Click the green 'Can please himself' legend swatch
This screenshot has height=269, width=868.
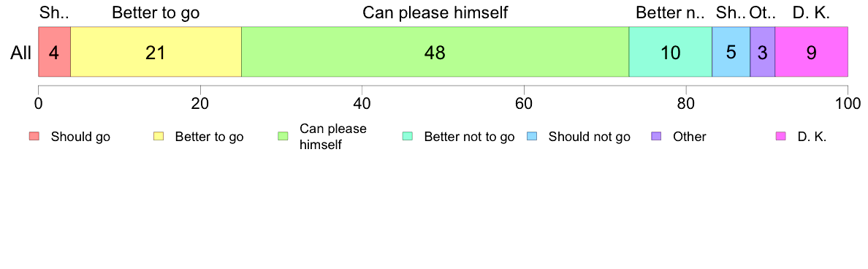click(283, 137)
